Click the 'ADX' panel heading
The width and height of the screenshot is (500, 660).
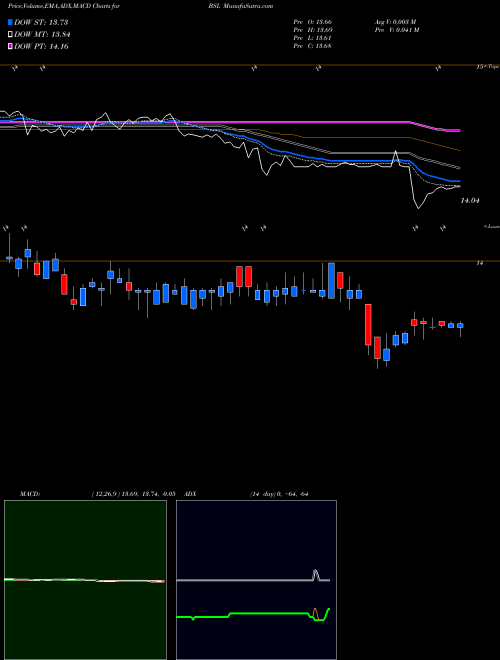pos(191,494)
